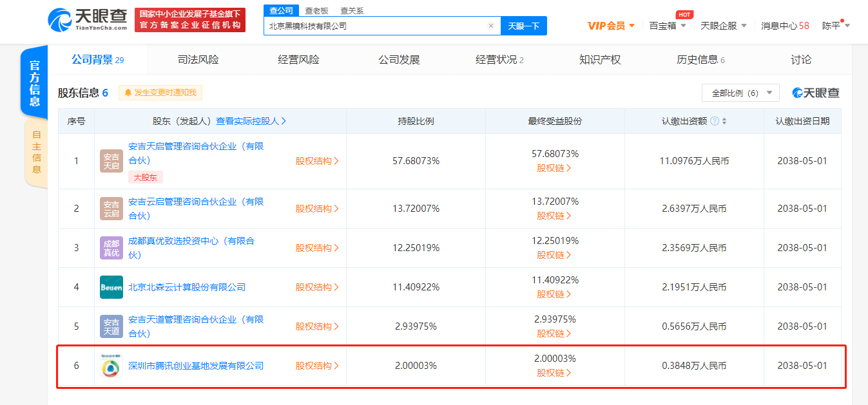
Task: Click the 安吉天启 shareholder logo
Action: (x=111, y=161)
